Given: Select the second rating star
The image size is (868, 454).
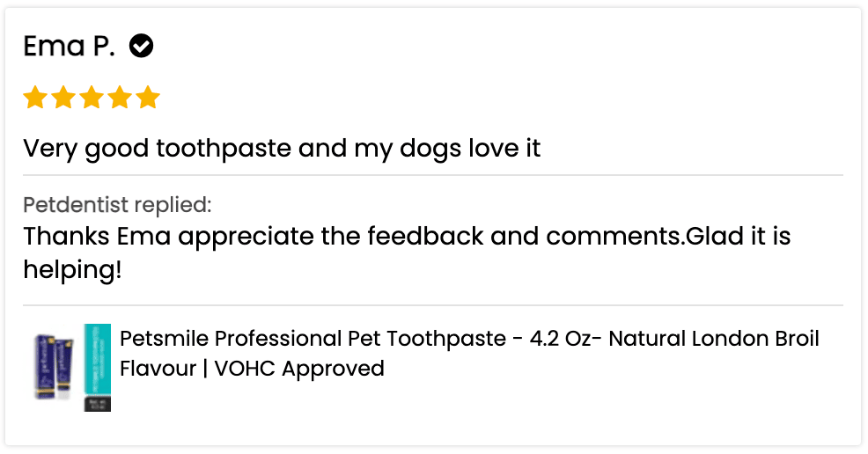Looking at the screenshot, I should (63, 98).
